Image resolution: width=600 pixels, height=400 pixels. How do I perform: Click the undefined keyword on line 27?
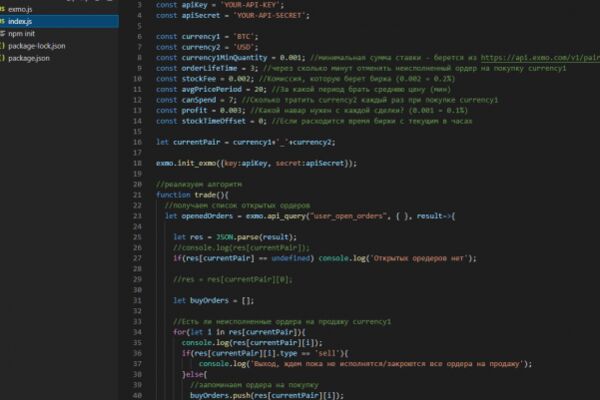(291, 258)
